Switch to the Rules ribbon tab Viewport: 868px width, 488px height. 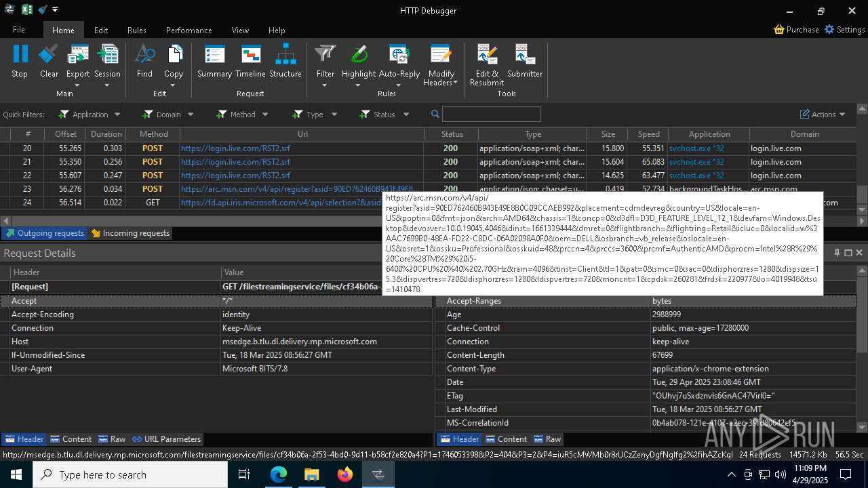click(x=137, y=30)
